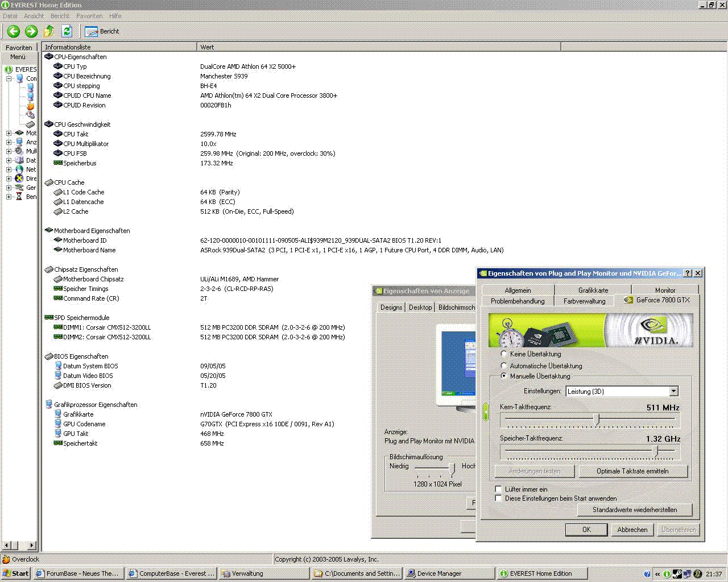Open the Hilfe menu
Viewport: 728px width, 582px height.
[115, 16]
